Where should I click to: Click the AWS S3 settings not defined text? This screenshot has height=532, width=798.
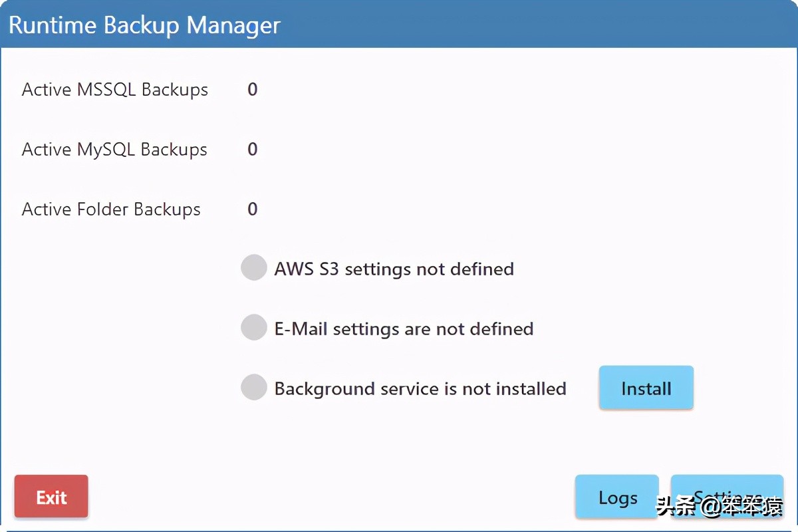(394, 269)
